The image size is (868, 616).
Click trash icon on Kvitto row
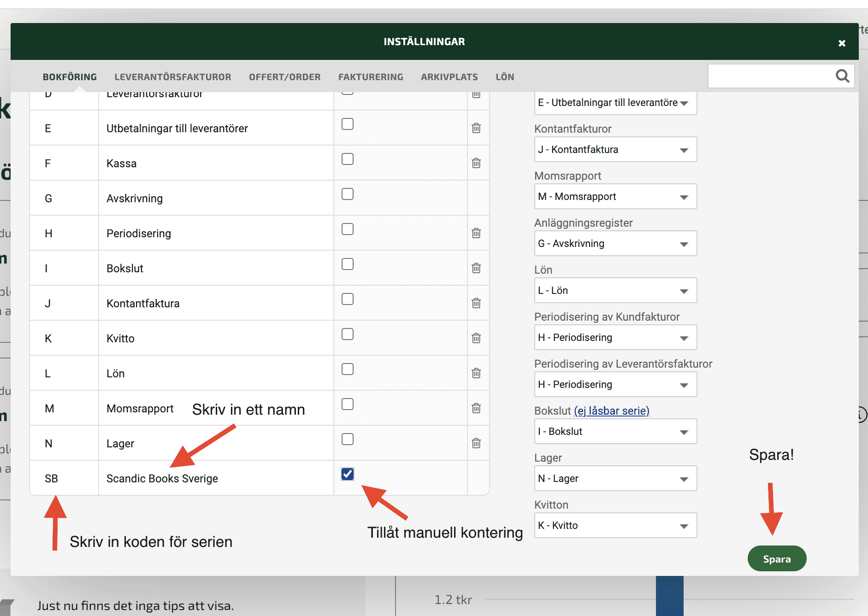pos(476,338)
